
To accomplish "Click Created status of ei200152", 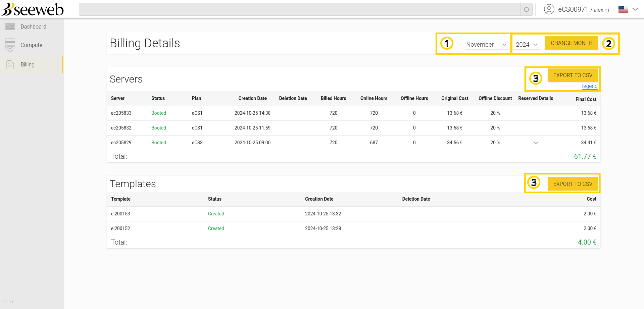I will pos(216,228).
